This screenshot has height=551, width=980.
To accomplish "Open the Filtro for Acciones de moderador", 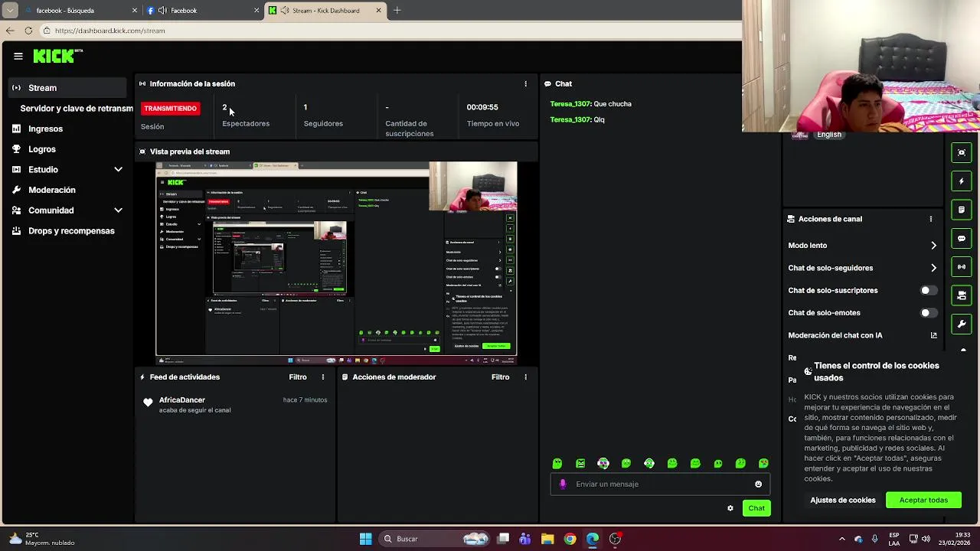I will point(500,377).
